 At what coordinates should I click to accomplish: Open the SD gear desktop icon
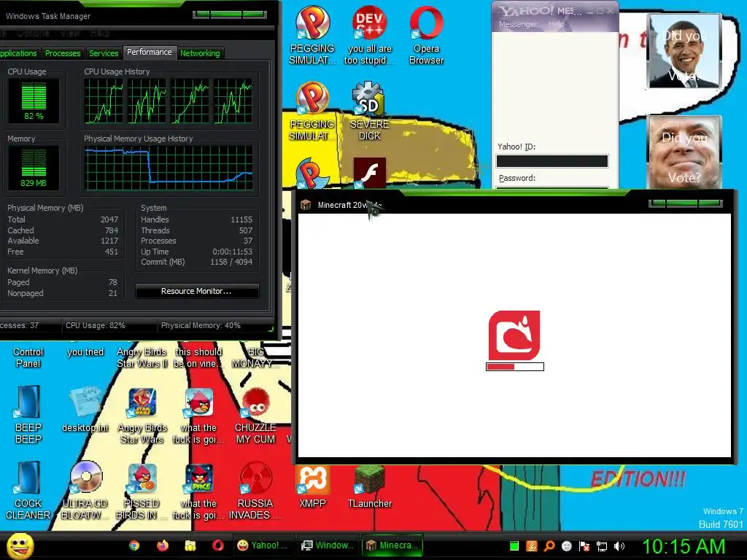point(368,98)
